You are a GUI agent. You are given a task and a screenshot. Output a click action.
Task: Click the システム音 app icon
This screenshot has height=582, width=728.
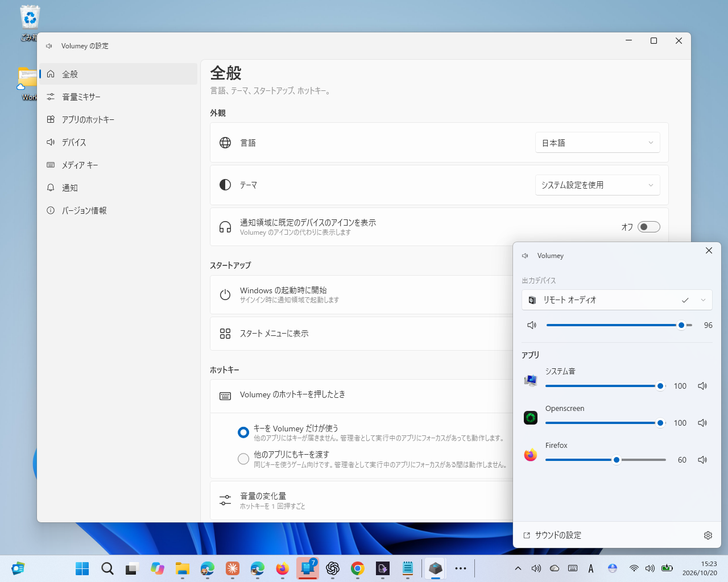[x=531, y=380]
